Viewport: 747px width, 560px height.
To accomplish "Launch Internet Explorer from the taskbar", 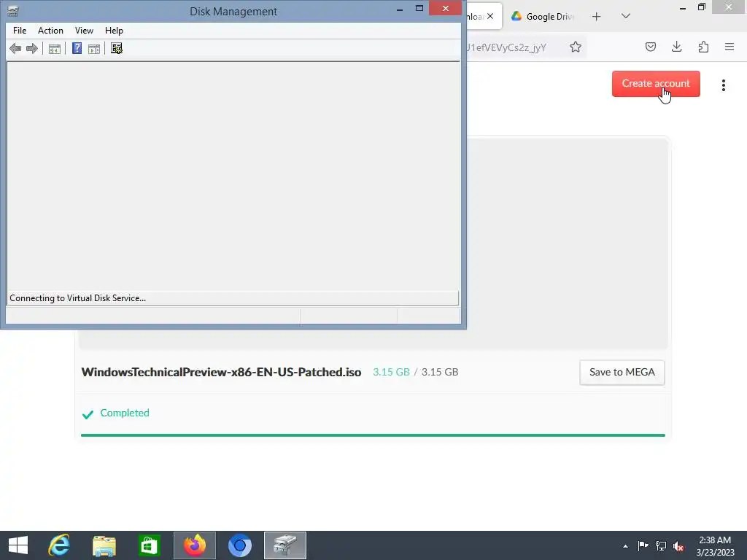I will tap(59, 545).
